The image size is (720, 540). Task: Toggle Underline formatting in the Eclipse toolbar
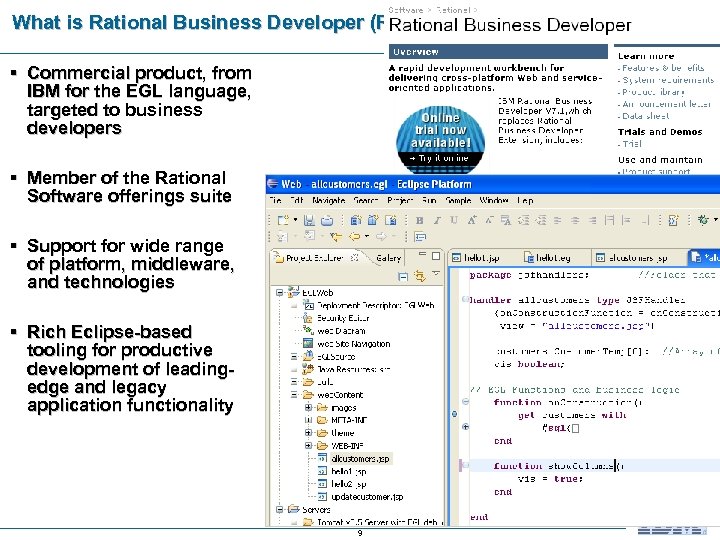454,220
